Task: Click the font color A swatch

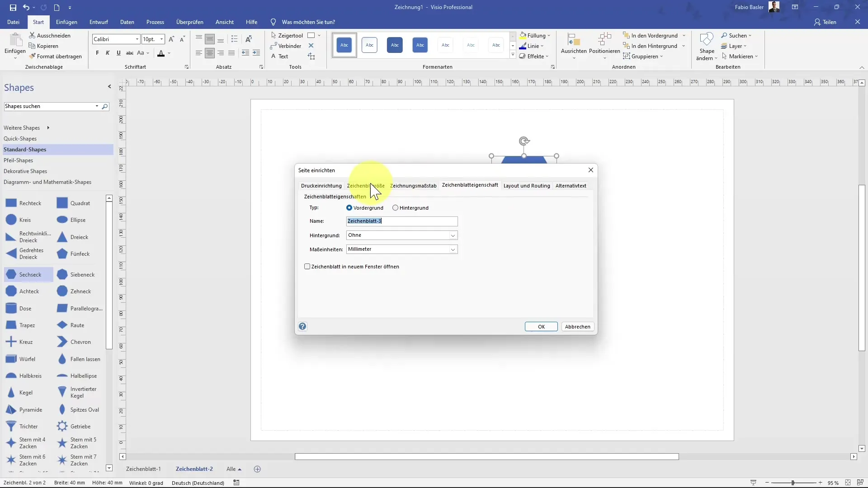Action: click(161, 53)
